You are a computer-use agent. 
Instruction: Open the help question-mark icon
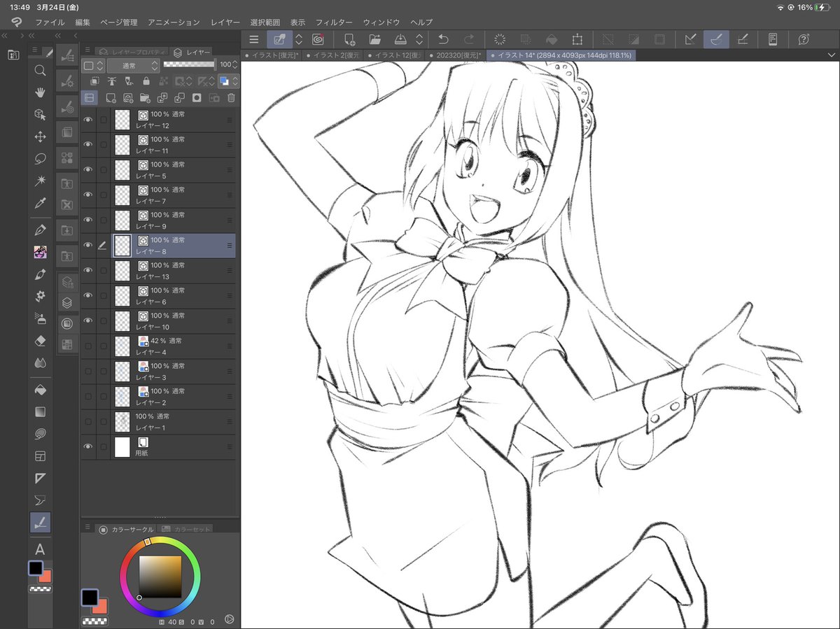(x=804, y=39)
